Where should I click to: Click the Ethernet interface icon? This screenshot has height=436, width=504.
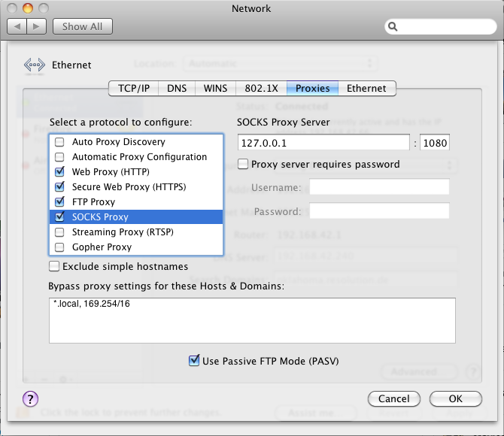pos(35,65)
